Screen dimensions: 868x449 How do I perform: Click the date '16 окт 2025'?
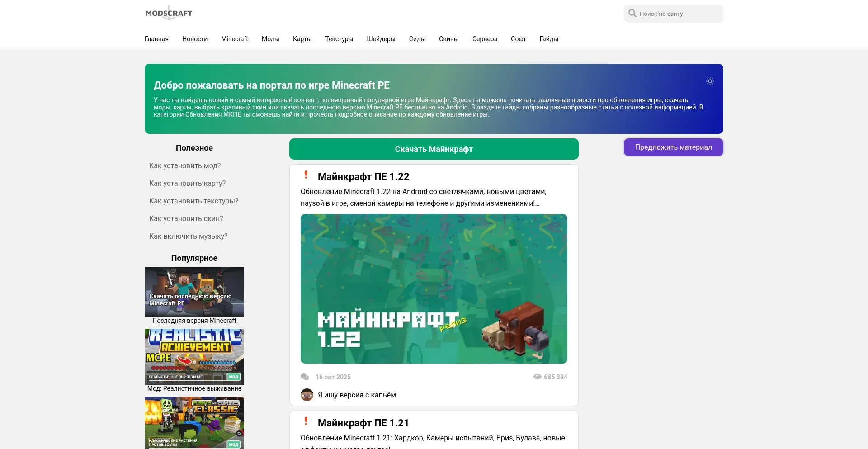pyautogui.click(x=333, y=377)
